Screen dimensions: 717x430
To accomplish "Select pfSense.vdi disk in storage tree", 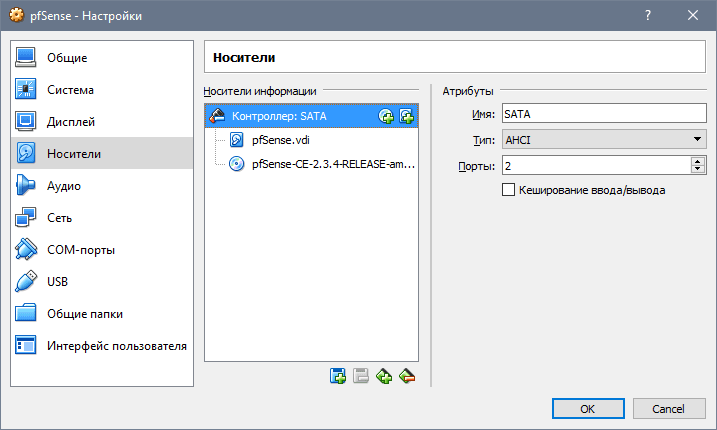I will point(280,140).
